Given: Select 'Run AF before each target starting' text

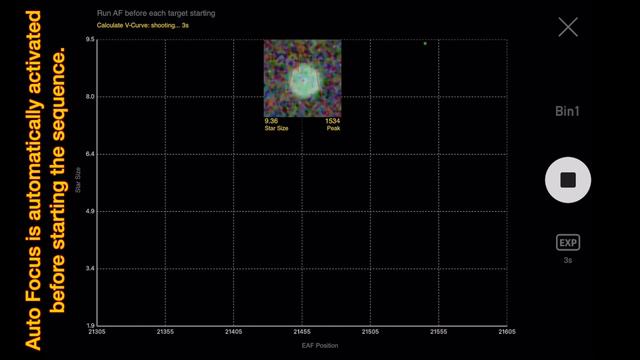Looking at the screenshot, I should coord(156,13).
